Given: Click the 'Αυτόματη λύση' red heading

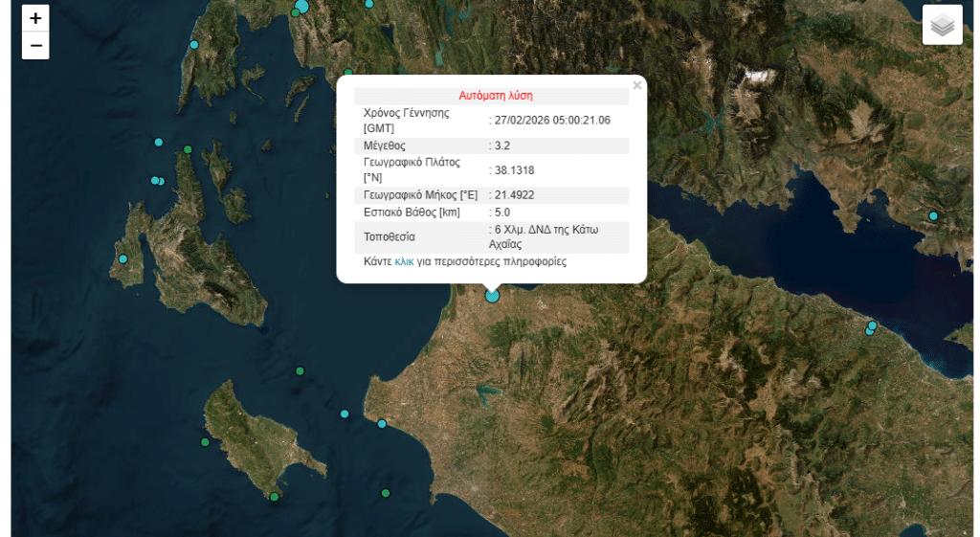Looking at the screenshot, I should click(x=496, y=96).
